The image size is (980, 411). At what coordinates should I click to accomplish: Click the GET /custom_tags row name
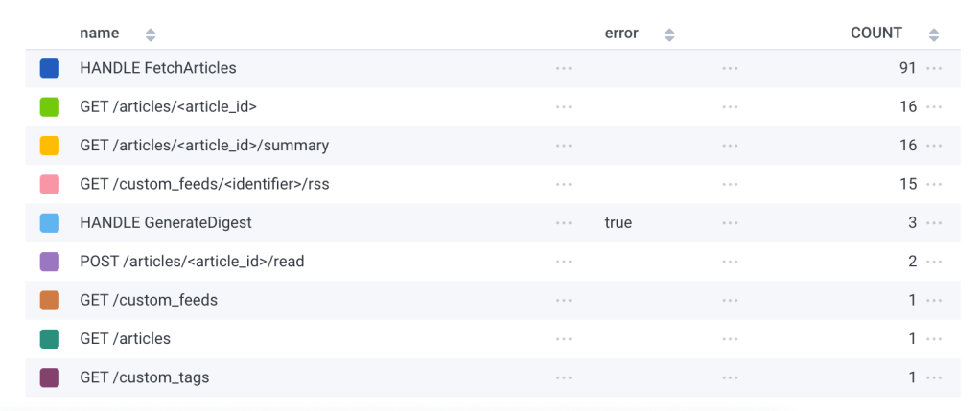pyautogui.click(x=144, y=377)
